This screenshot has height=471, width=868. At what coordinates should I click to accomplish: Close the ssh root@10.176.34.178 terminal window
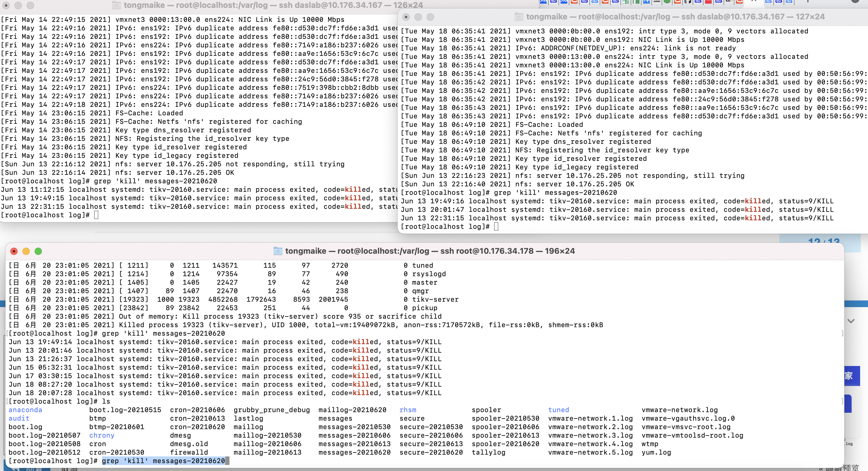(x=14, y=251)
